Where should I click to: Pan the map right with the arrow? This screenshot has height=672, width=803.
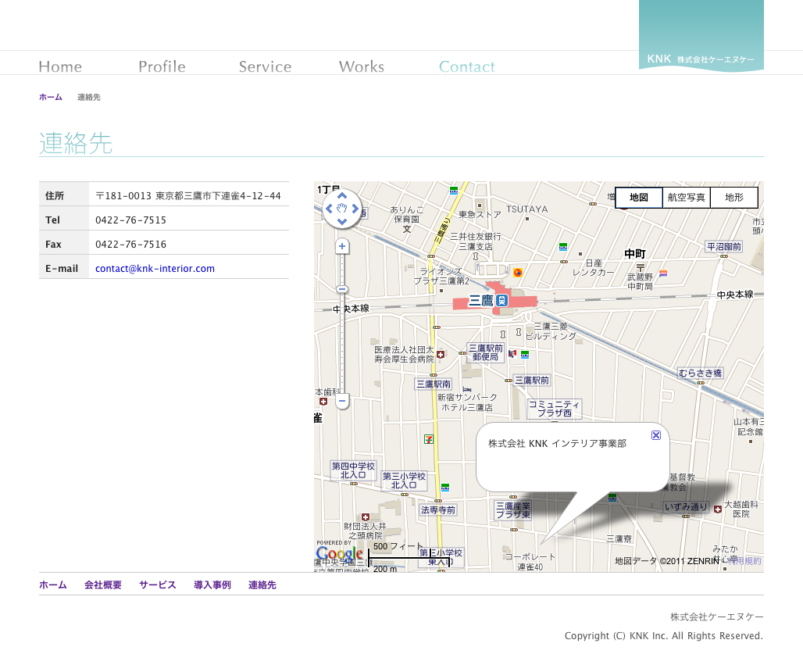(x=355, y=209)
